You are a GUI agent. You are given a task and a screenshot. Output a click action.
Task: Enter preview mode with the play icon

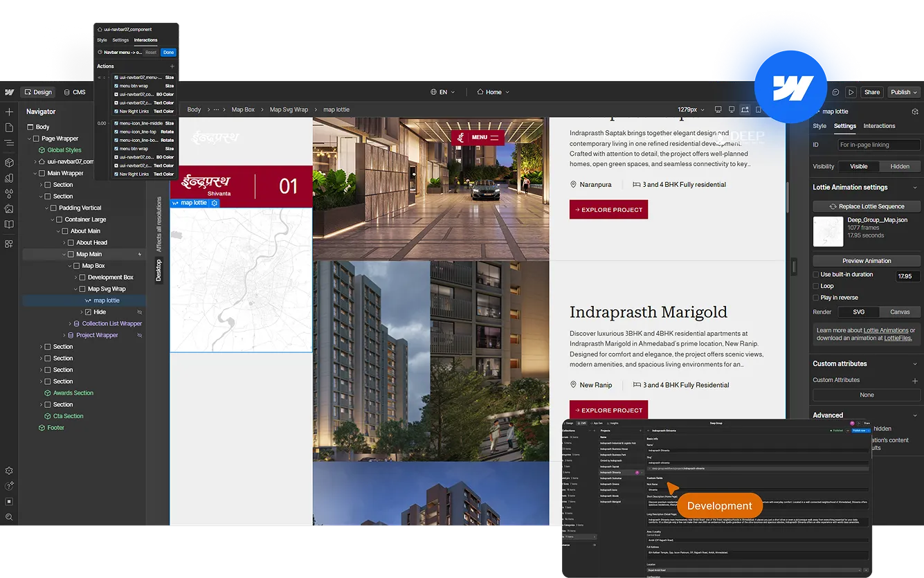point(850,91)
